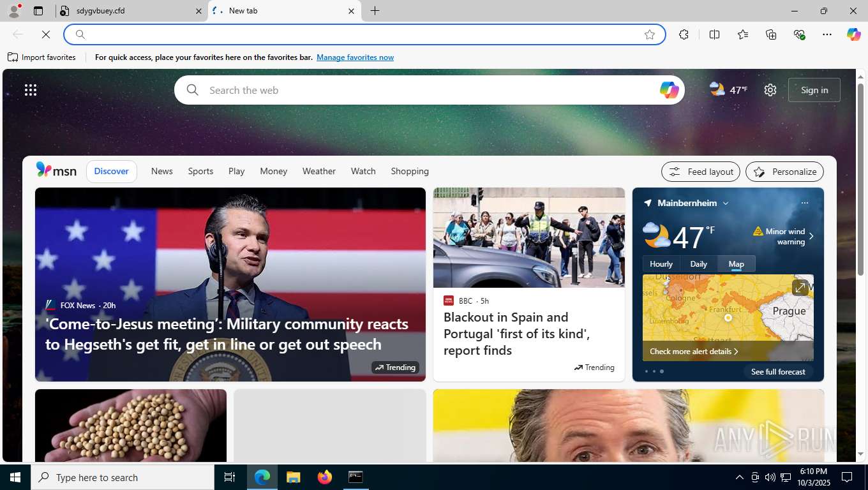
Task: Open the Feed layout options
Action: (701, 172)
